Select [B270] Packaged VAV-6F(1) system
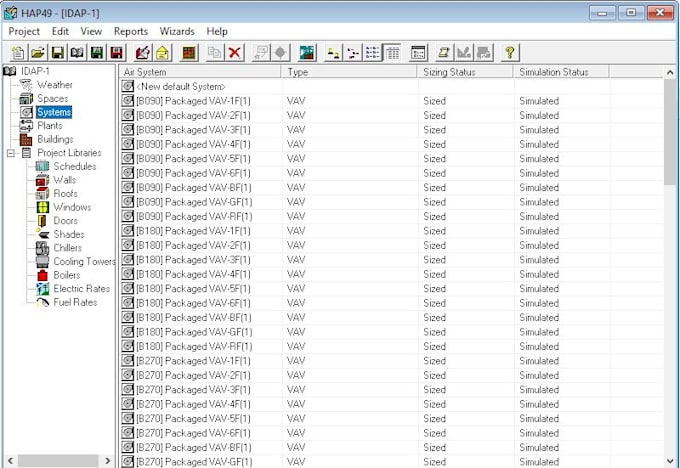Image resolution: width=680 pixels, height=468 pixels. point(193,433)
